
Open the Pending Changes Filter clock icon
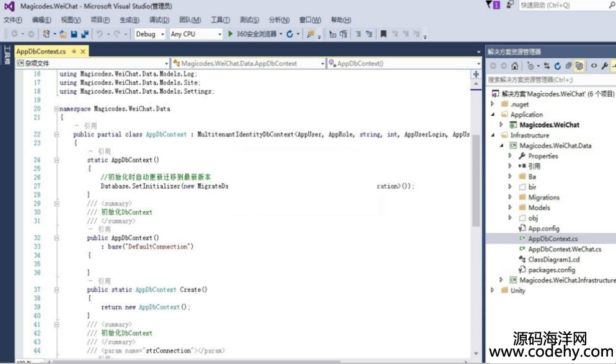coord(530,66)
